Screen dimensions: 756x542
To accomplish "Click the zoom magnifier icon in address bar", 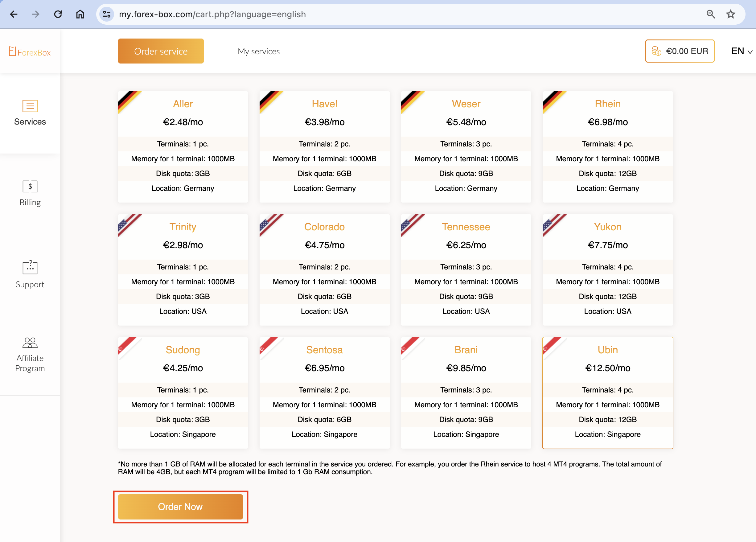I will 710,14.
